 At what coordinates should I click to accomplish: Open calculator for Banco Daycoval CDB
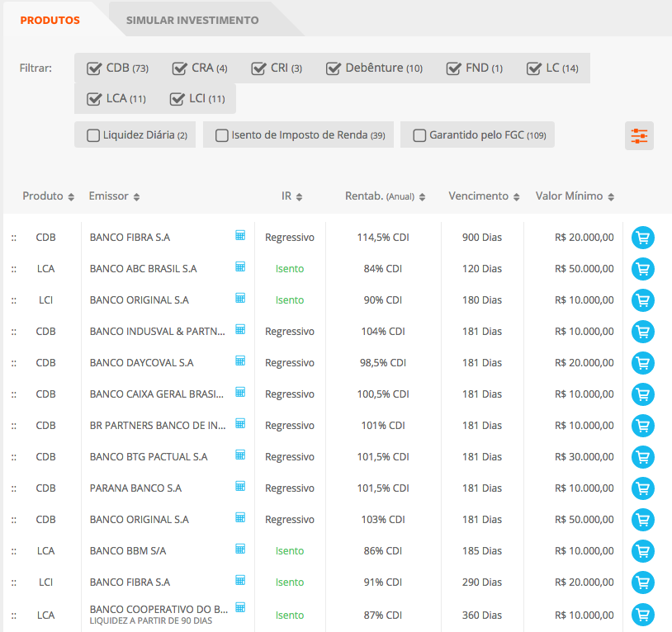240,361
